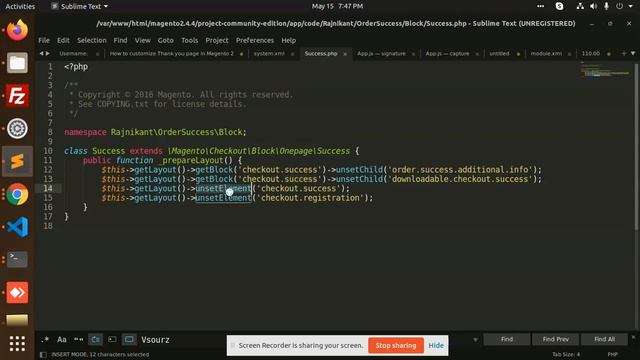The width and height of the screenshot is (640, 360).
Task: Open Files manager from the dock
Action: 17,63
